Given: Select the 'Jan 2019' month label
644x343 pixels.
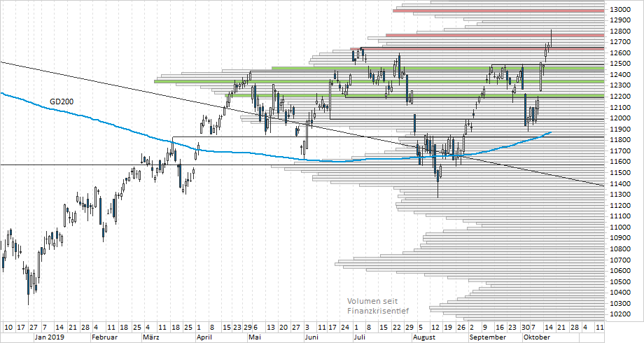Looking at the screenshot, I should (x=50, y=337).
